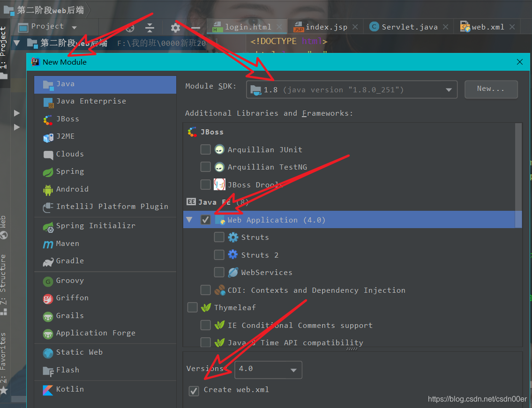Select Android module type
Screen dimensions: 532x408
(x=105, y=189)
